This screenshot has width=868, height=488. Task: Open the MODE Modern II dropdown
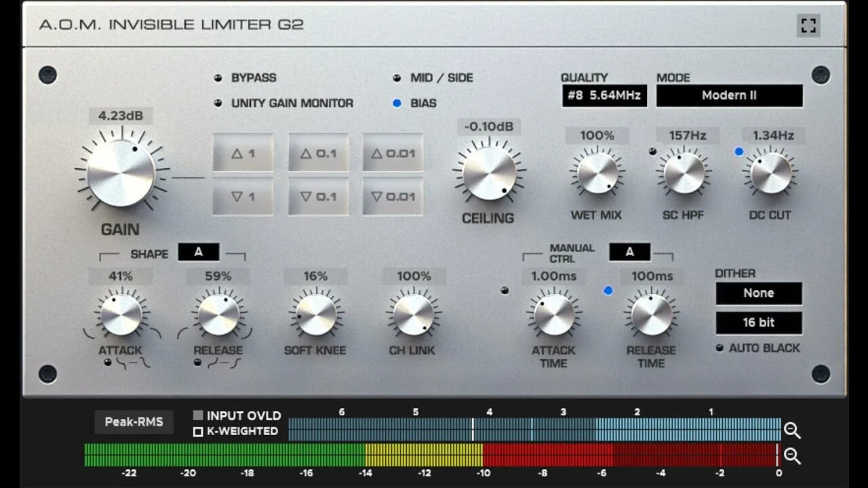pyautogui.click(x=729, y=96)
